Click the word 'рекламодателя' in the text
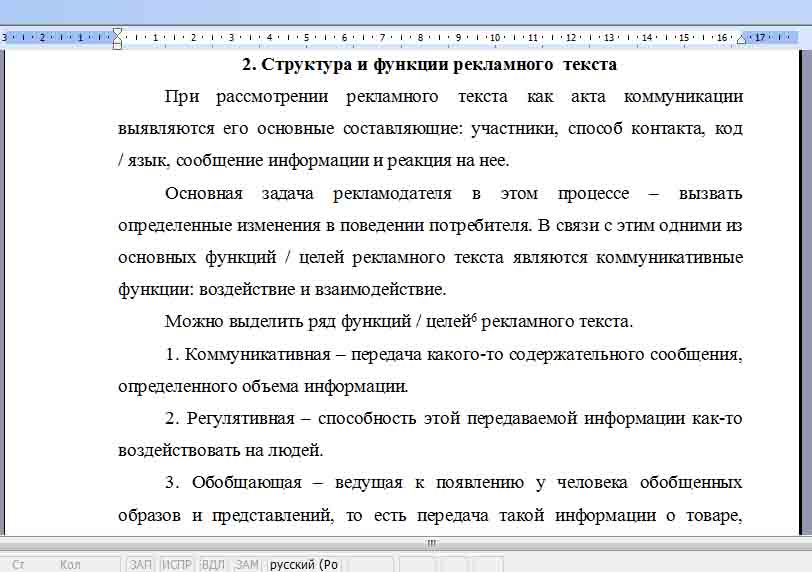The image size is (812, 572). (392, 194)
